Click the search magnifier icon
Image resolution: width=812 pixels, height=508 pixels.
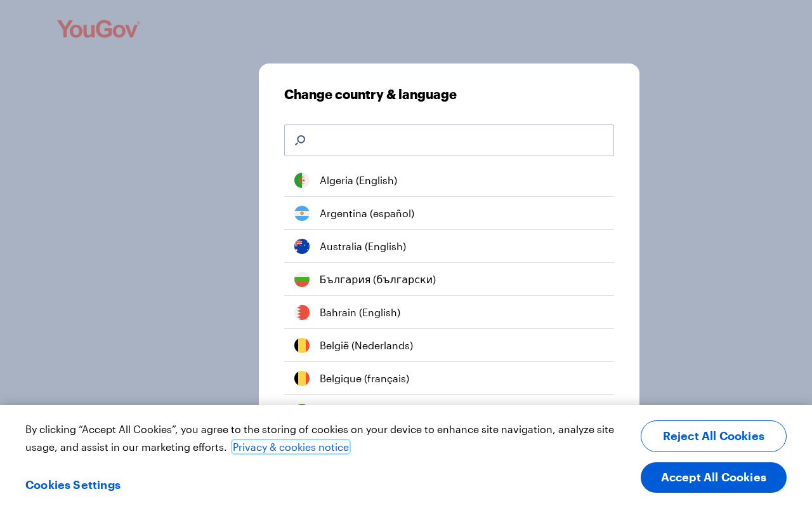pos(300,140)
